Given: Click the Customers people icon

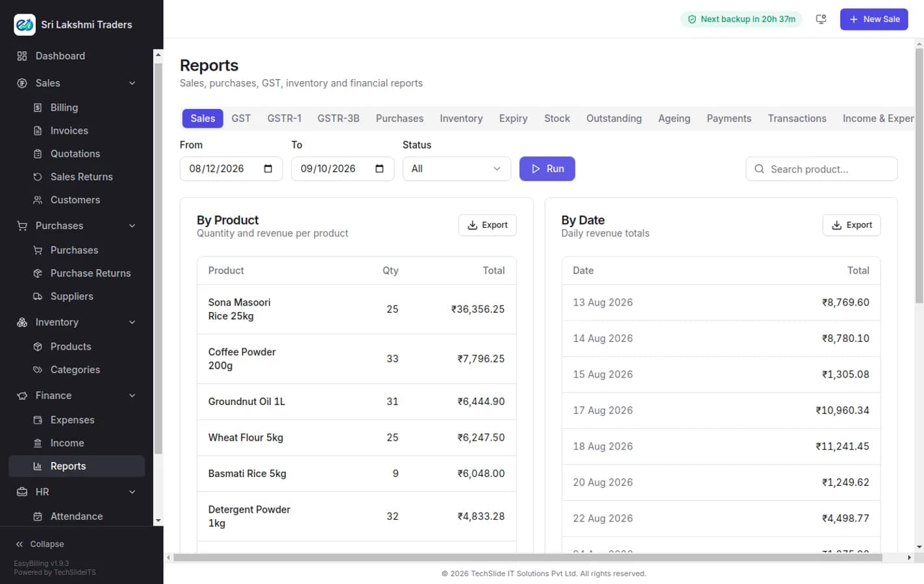Looking at the screenshot, I should point(38,200).
